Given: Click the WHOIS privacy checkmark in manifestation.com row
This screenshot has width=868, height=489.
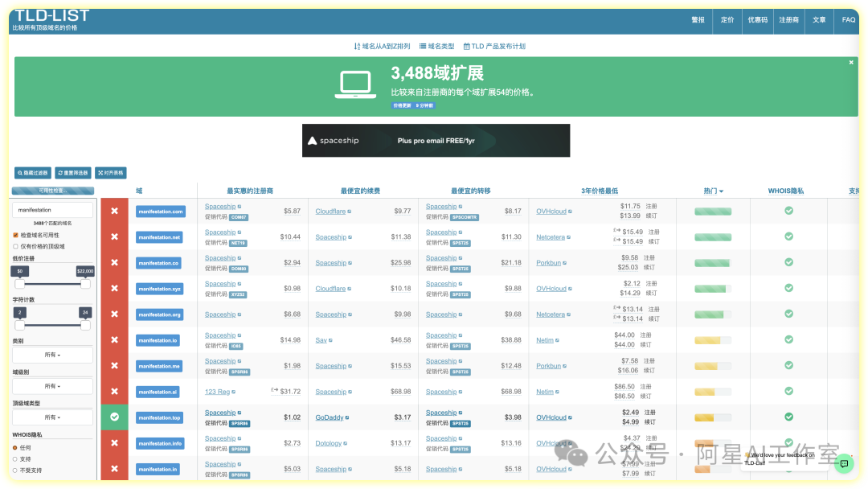Looking at the screenshot, I should (x=789, y=211).
